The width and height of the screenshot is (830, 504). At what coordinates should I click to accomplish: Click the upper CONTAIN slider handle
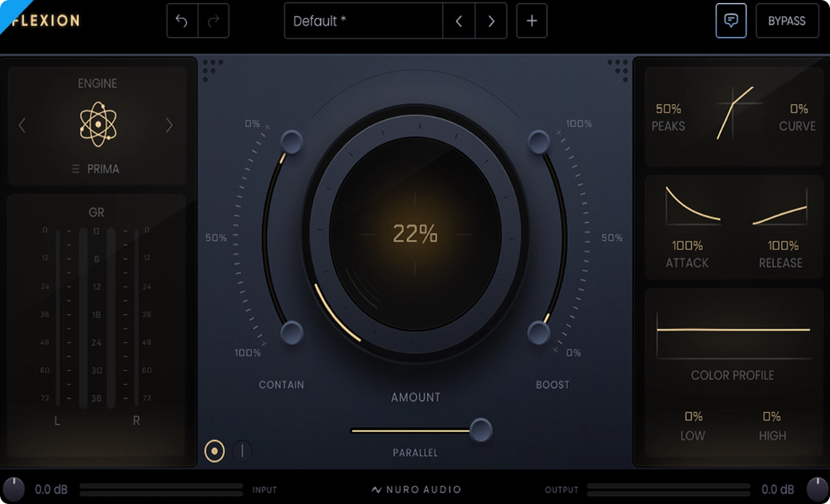click(291, 142)
